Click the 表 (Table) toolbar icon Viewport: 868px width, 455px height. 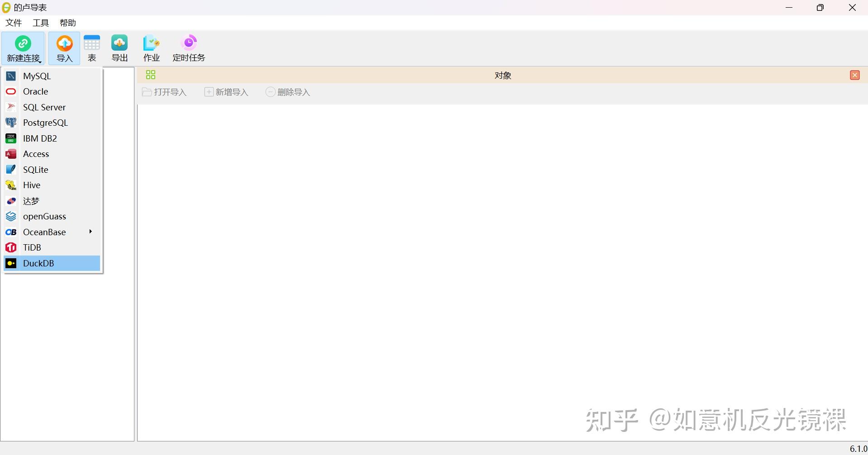coord(92,47)
